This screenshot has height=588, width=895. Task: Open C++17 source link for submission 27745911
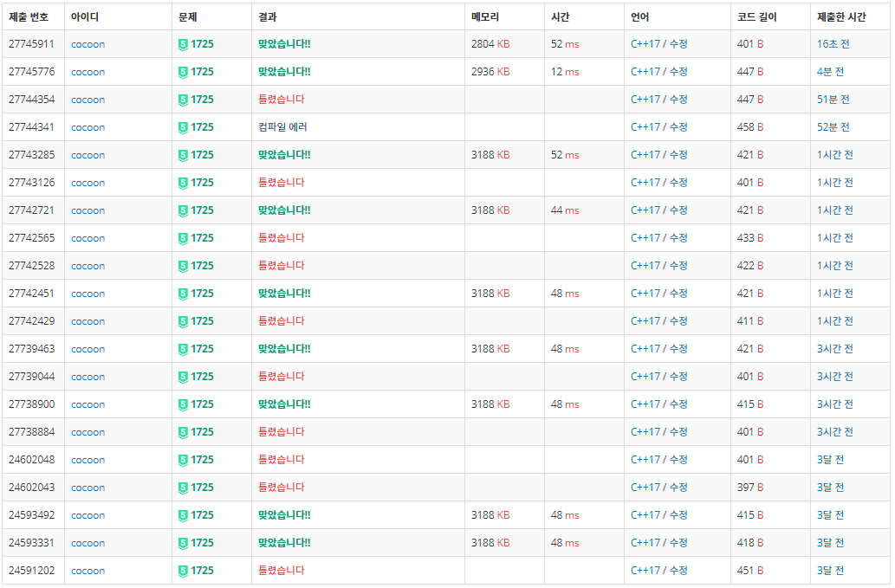pos(645,44)
